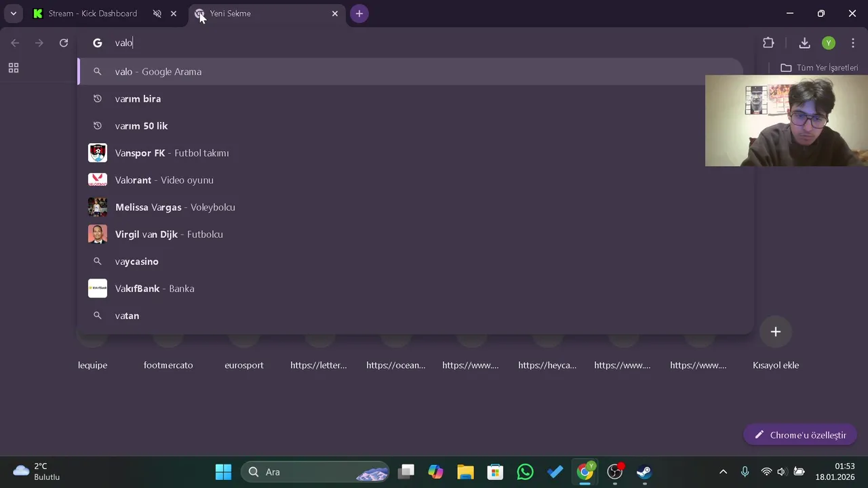Select the varım bira history suggestion
Screen dimensions: 868x488
tap(410, 99)
